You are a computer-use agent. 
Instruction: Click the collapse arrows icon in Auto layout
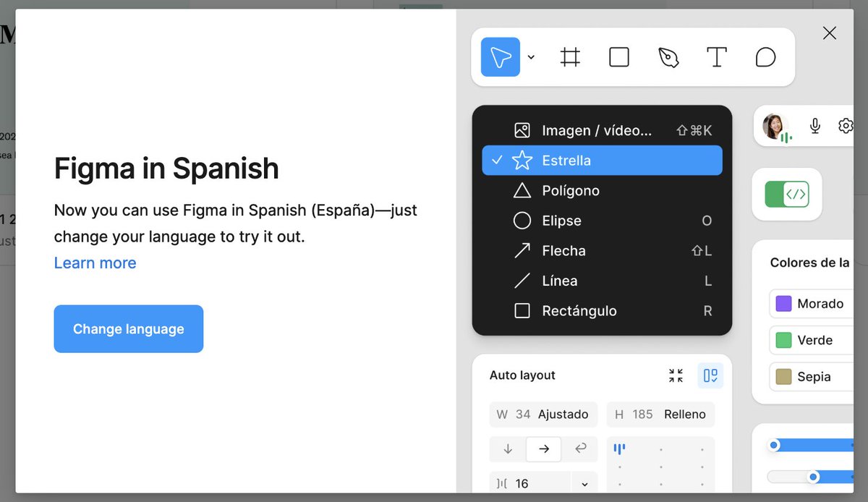tap(676, 375)
